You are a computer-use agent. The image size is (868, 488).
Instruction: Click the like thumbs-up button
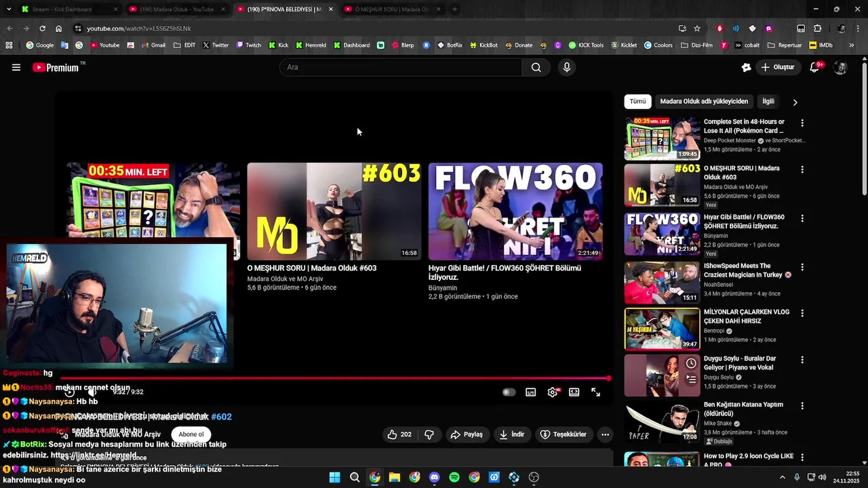[x=399, y=434]
